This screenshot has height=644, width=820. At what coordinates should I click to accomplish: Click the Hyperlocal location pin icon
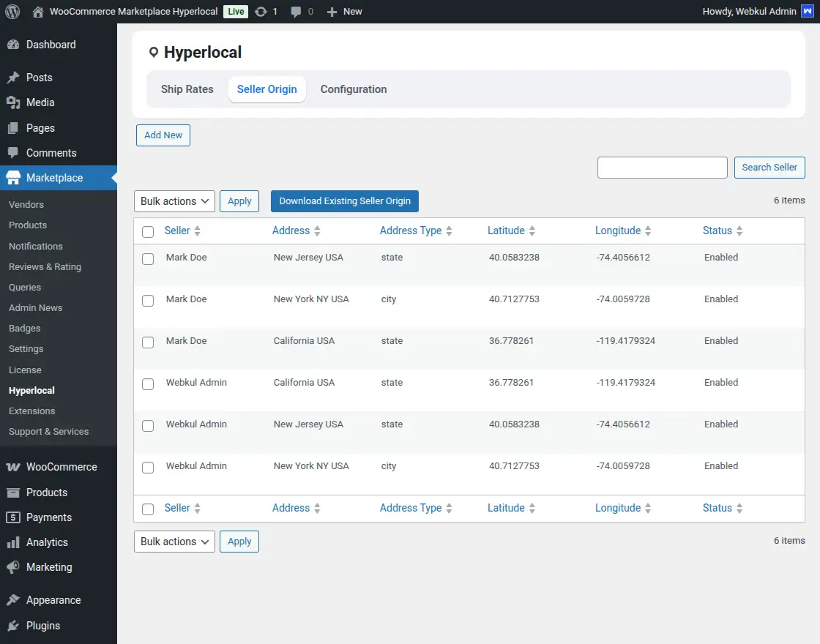point(153,52)
